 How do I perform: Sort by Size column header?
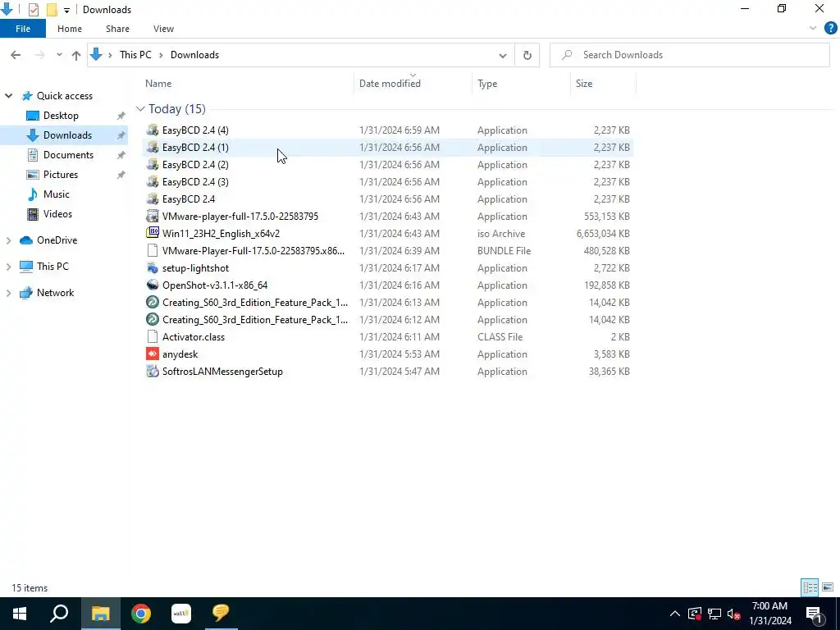click(603, 84)
